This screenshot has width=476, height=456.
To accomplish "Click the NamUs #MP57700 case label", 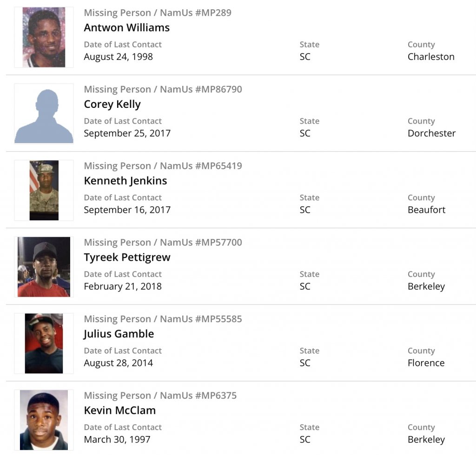I will coord(163,242).
